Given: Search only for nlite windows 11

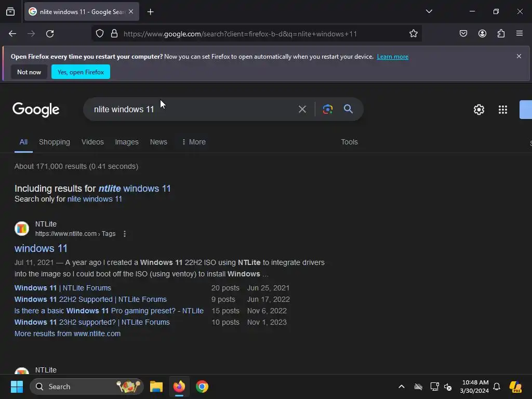Looking at the screenshot, I should [x=95, y=199].
